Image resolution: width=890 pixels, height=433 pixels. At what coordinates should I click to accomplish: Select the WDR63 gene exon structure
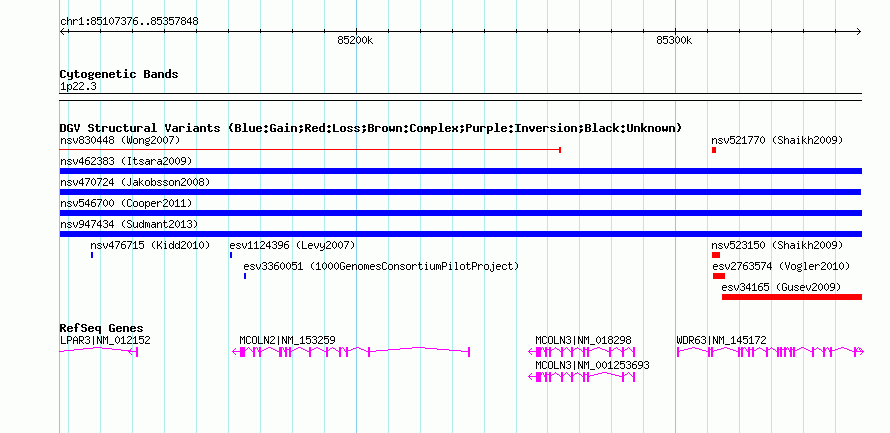tap(770, 352)
